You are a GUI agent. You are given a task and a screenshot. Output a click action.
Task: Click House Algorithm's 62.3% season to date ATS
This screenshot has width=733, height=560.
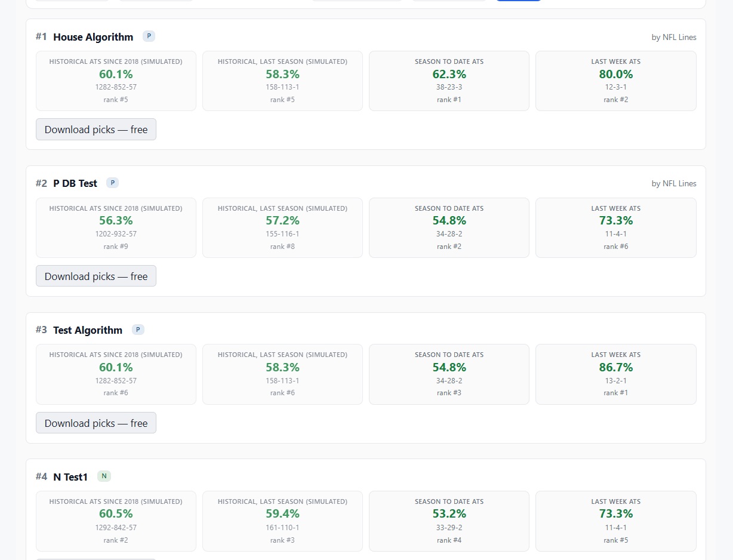point(449,75)
